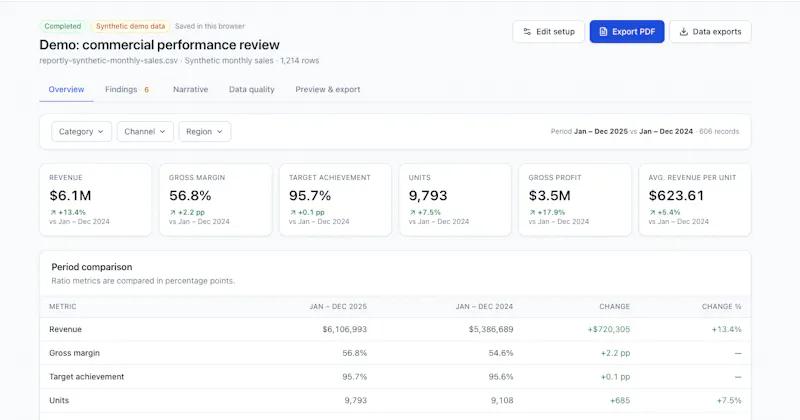Click the Synthetic demo data badge
This screenshot has height=420, width=800.
[x=130, y=26]
